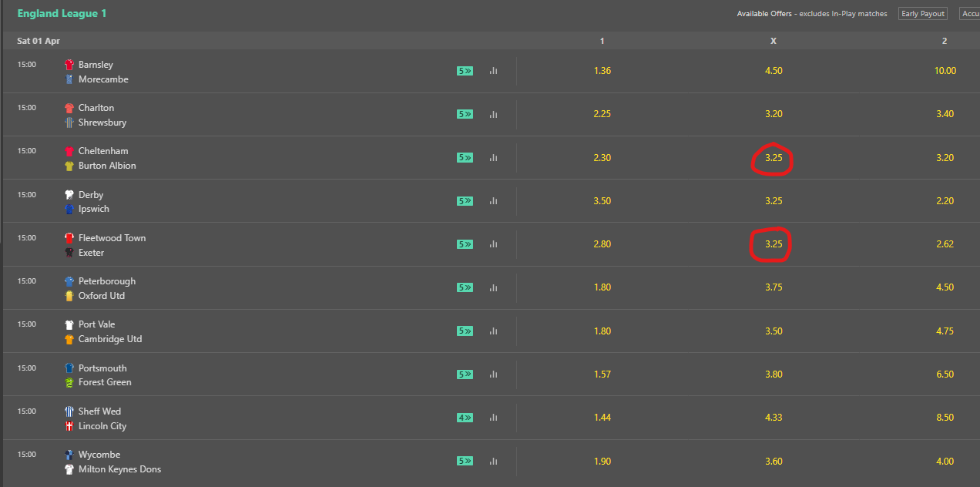Screen dimensions: 980x487
Task: Click the Barnsley team shirt icon
Action: [69, 65]
